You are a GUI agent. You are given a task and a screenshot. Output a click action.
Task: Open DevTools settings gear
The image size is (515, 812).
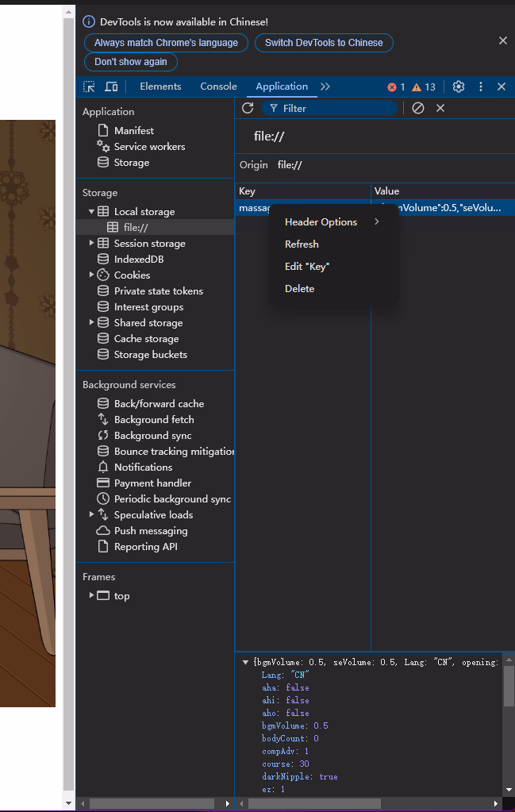coord(459,87)
